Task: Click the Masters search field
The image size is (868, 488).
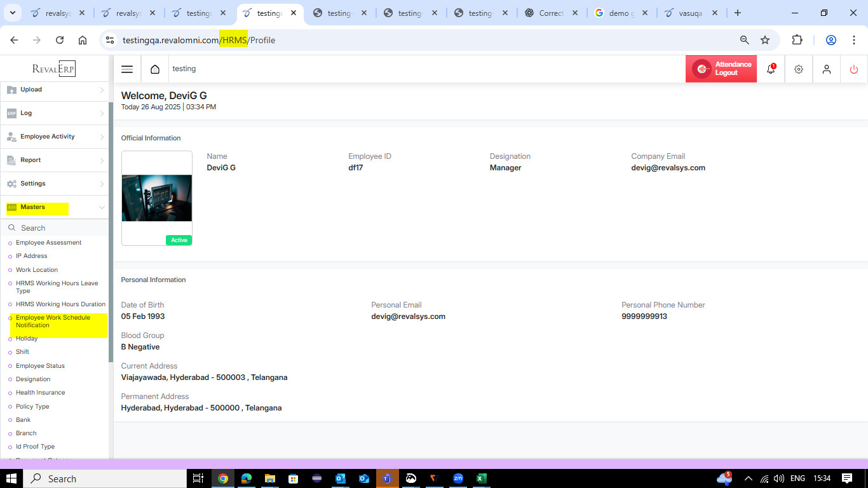Action: pyautogui.click(x=57, y=228)
